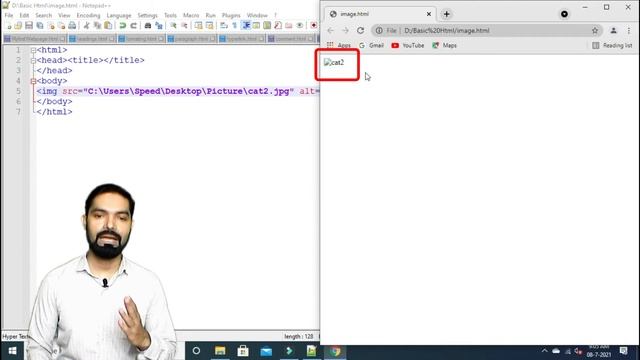
Task: Click the Save All icon in Notepad++
Action: click(x=40, y=25)
